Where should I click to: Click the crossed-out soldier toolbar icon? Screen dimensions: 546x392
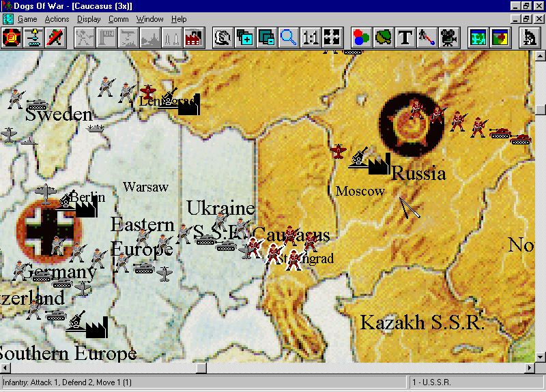click(55, 37)
